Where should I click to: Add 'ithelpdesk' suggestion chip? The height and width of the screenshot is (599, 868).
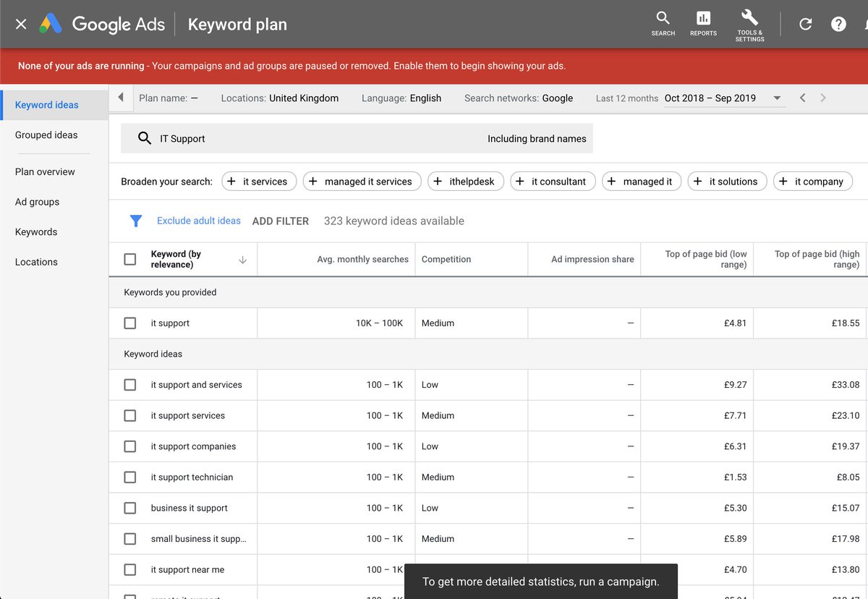465,182
